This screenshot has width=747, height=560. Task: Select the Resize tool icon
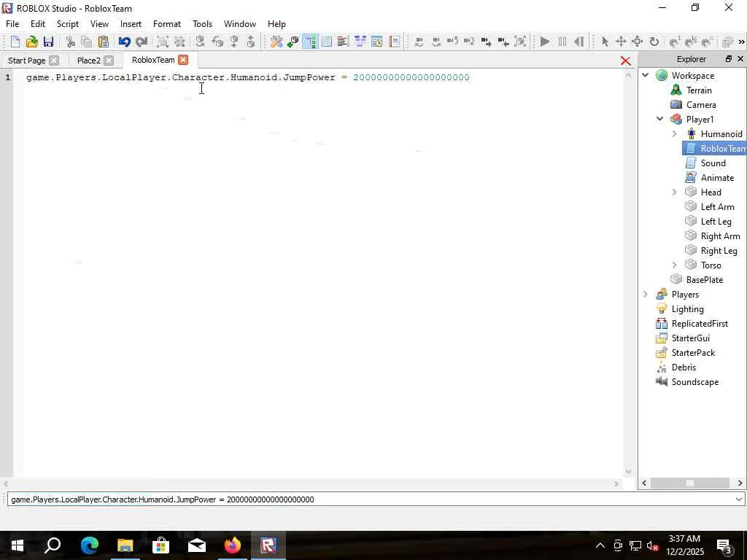click(638, 42)
